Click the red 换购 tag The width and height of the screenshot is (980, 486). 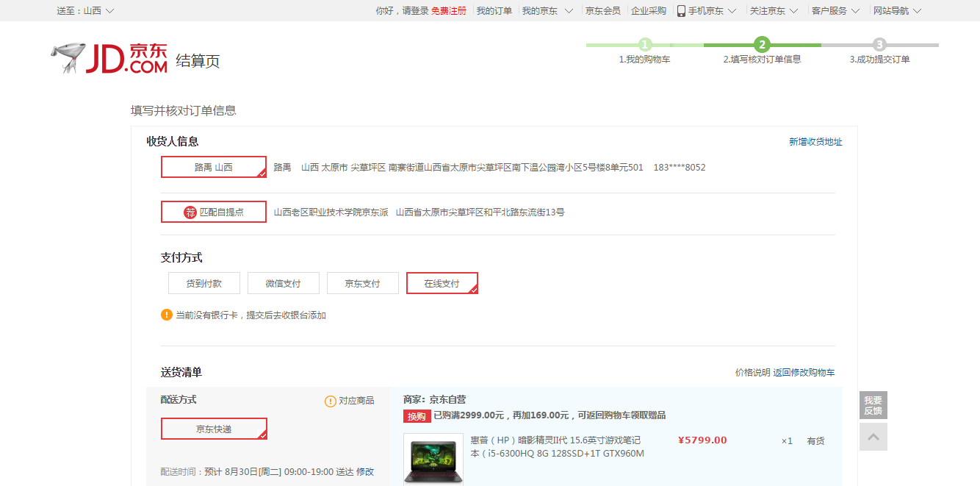417,416
